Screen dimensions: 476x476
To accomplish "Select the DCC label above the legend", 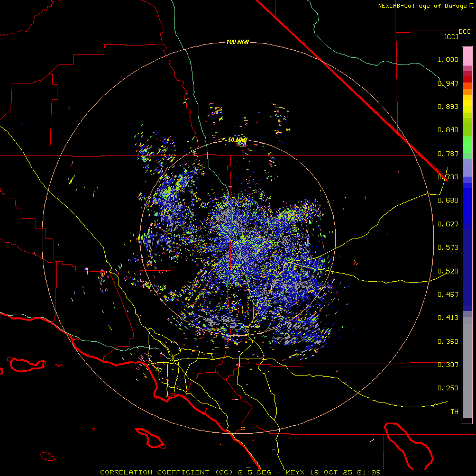I will click(x=465, y=32).
